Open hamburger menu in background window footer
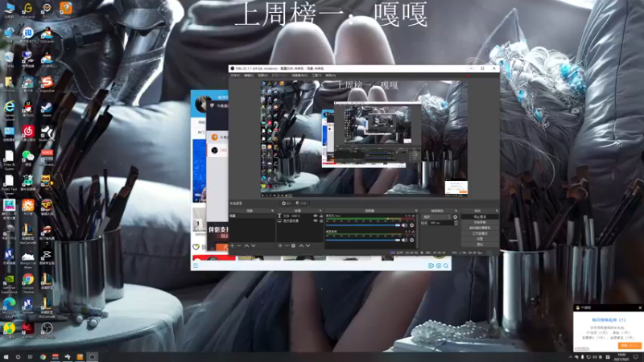Image resolution: width=644 pixels, height=362 pixels. click(x=196, y=266)
